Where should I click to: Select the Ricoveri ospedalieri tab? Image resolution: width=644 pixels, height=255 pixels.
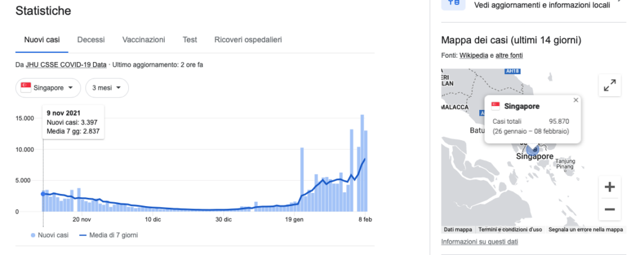[248, 40]
